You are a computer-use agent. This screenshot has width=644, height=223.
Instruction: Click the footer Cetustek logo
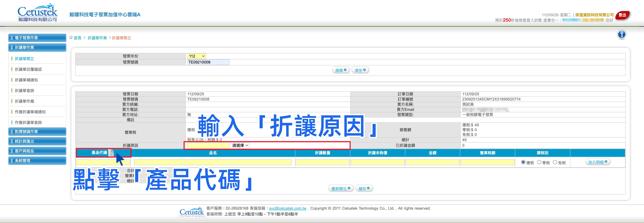tap(192, 212)
